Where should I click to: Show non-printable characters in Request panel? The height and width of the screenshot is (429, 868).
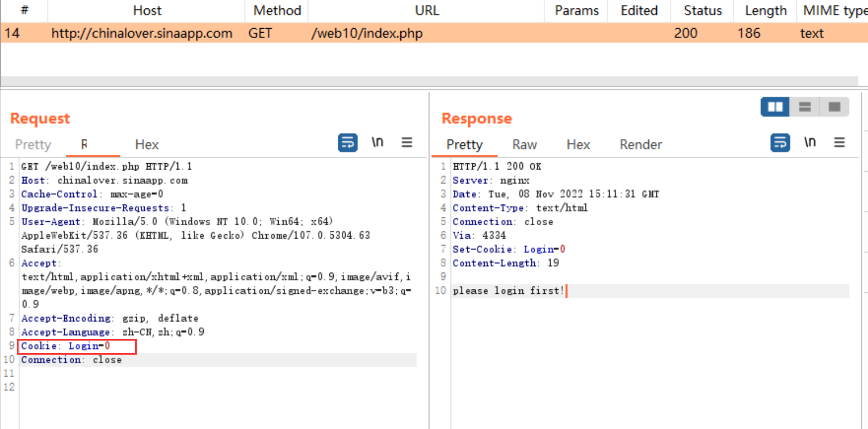coord(378,143)
